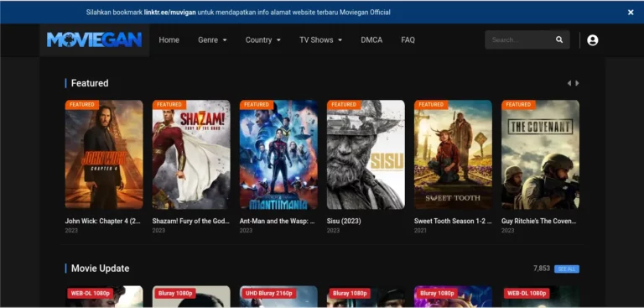Show next featured movies arrow
644x308 pixels.
tap(577, 83)
